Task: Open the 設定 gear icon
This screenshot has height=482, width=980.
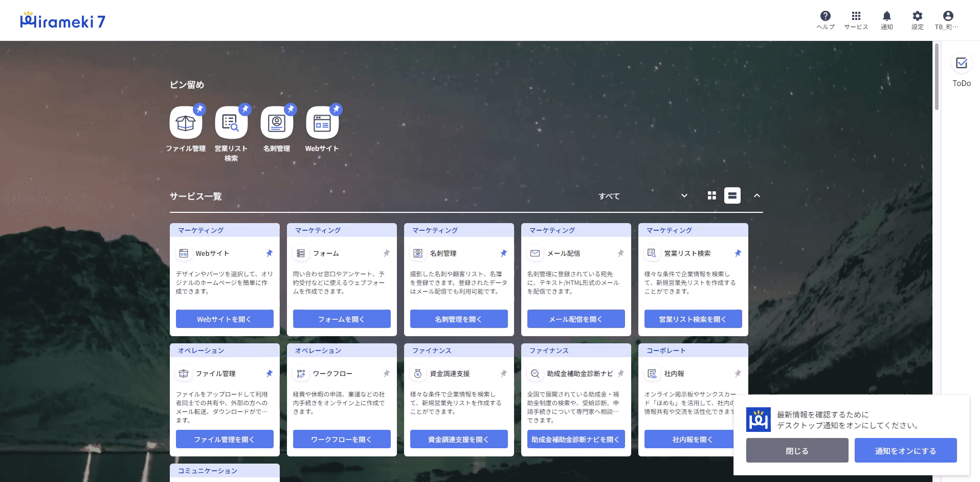Action: (x=917, y=16)
